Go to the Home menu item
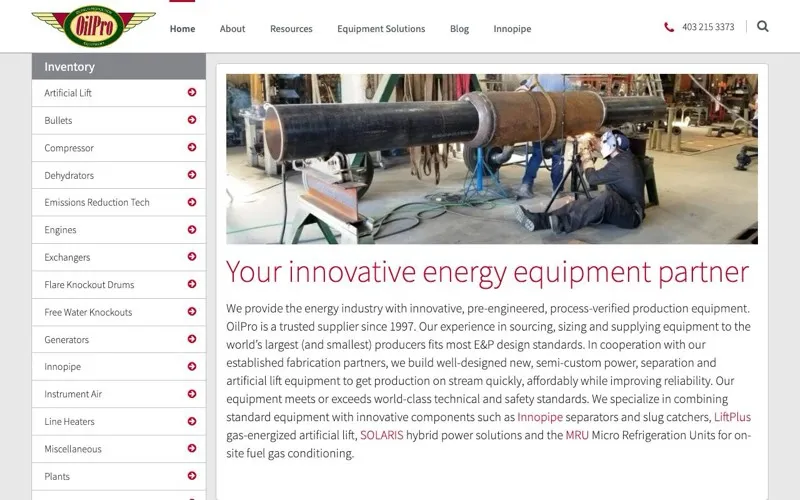The width and height of the screenshot is (800, 500). point(182,29)
